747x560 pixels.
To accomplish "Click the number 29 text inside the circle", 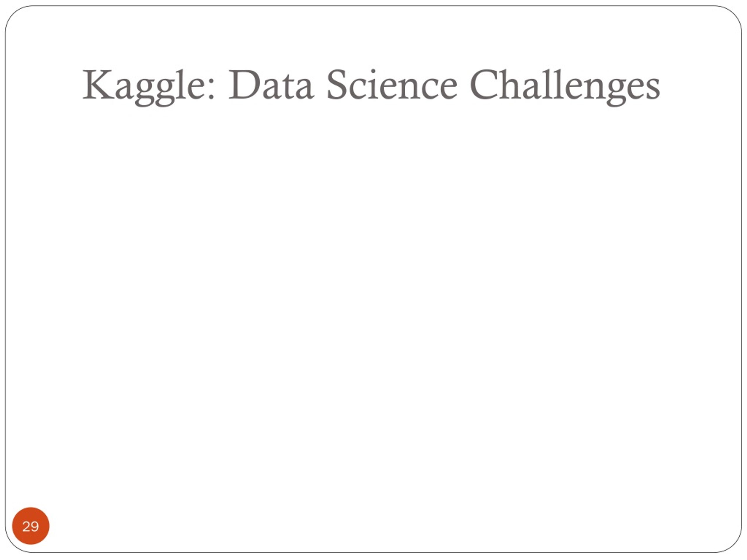I will (30, 526).
